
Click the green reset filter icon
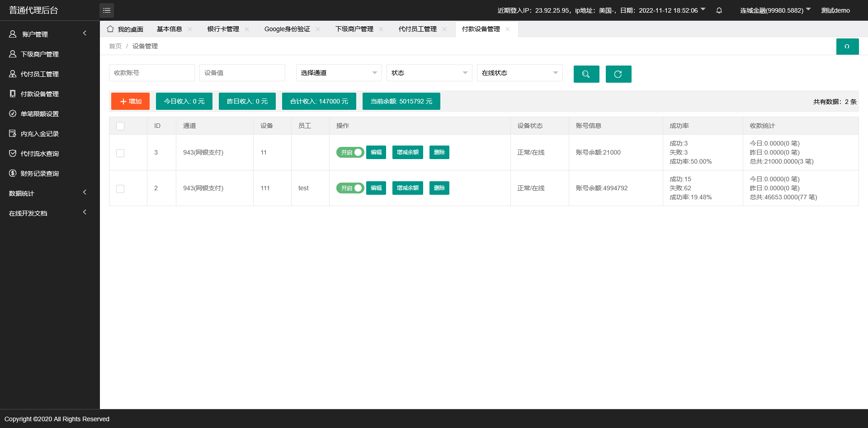pyautogui.click(x=618, y=74)
